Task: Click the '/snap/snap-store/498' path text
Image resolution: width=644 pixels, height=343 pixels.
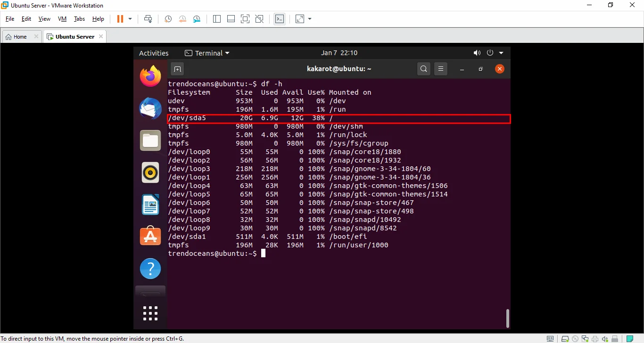Action: (372, 211)
